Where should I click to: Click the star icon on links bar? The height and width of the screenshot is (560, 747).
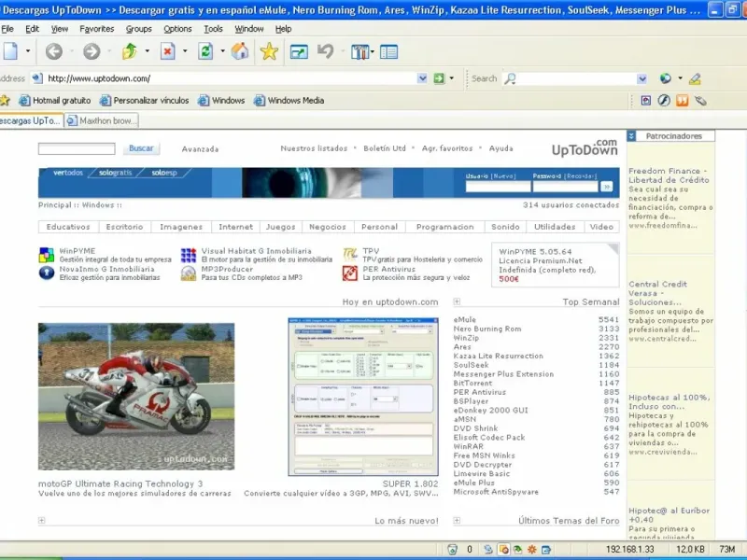click(x=5, y=101)
